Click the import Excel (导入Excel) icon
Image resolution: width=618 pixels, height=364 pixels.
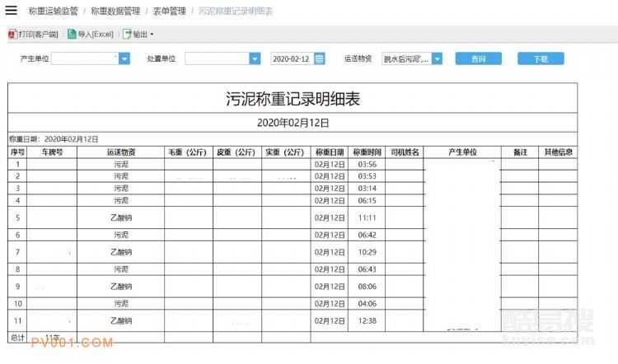(73, 35)
